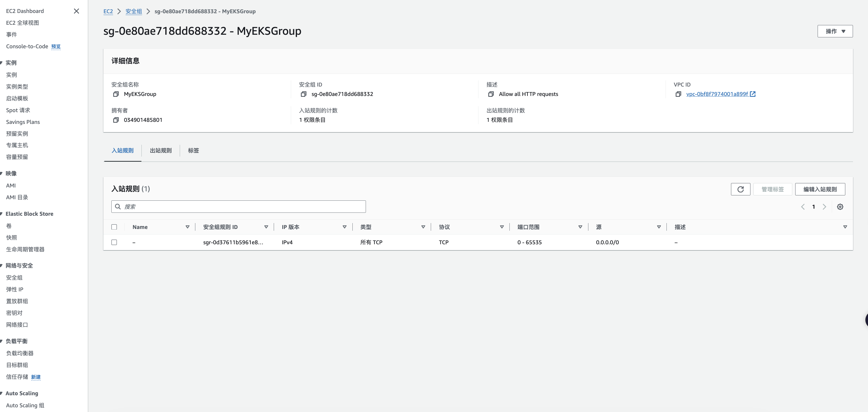Click the 编辑入站规则 button
The width and height of the screenshot is (868, 412).
coord(820,189)
